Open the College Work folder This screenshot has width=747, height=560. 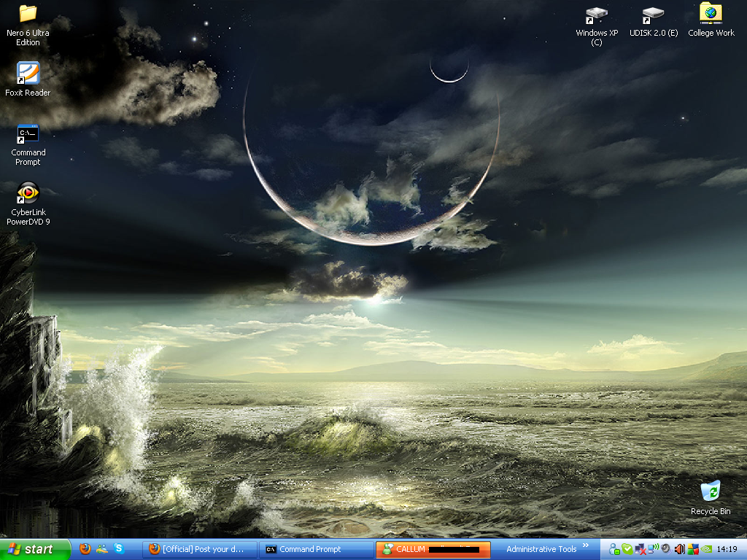pos(711,14)
